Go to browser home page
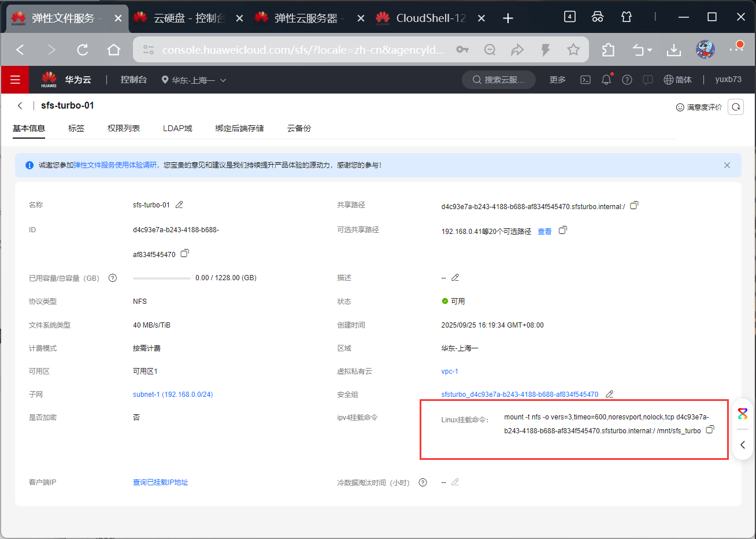 tap(114, 50)
